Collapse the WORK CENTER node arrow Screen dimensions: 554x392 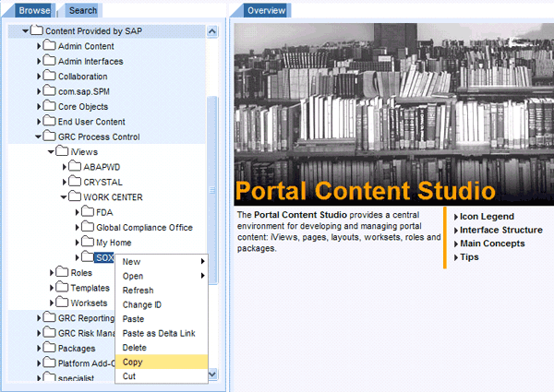pos(64,196)
